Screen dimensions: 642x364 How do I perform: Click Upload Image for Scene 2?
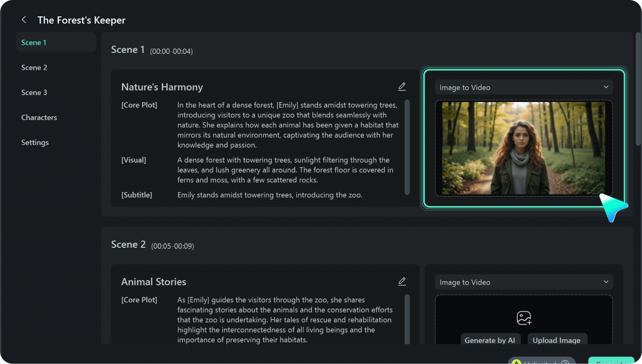click(556, 340)
